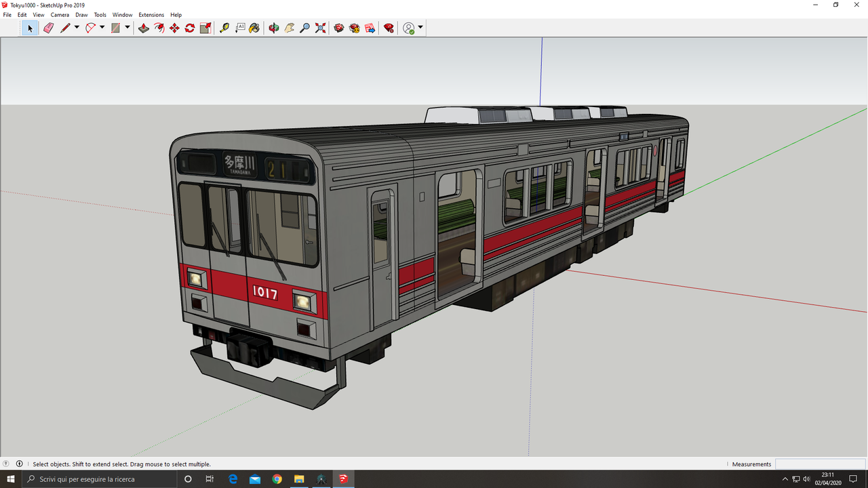
Task: Open the Camera menu
Action: (60, 15)
